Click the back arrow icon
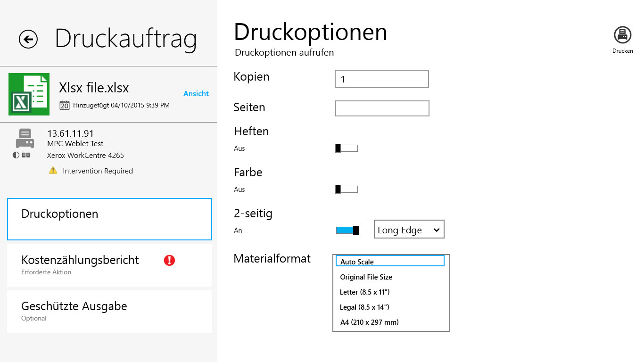644x362 pixels. point(28,39)
